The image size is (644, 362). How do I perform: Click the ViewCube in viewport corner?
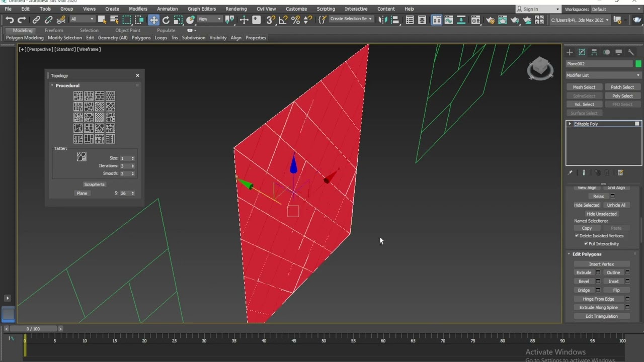tap(540, 68)
